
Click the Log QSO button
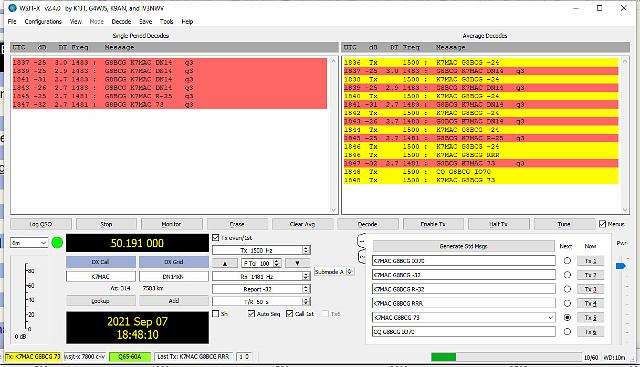41,224
